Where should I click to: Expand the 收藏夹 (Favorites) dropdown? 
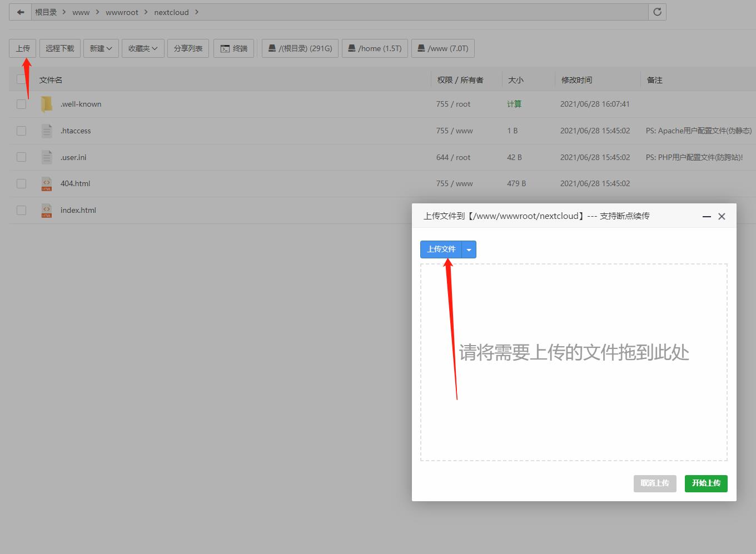tap(143, 48)
